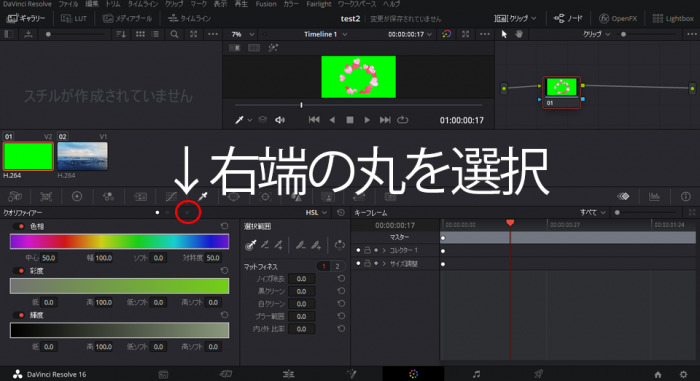Open the HSL qualifier mode dropdown
This screenshot has width=700, height=381.
point(317,213)
